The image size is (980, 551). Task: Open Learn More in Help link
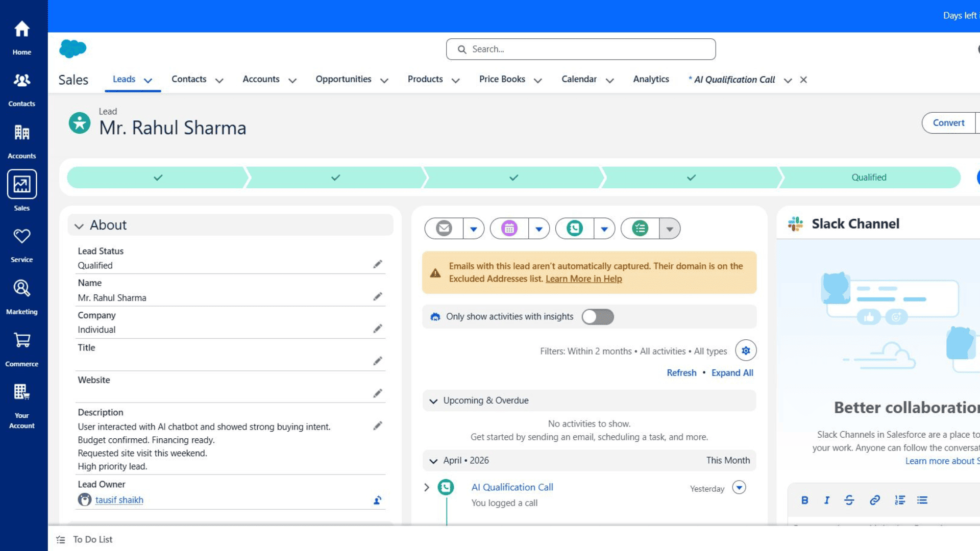(583, 279)
